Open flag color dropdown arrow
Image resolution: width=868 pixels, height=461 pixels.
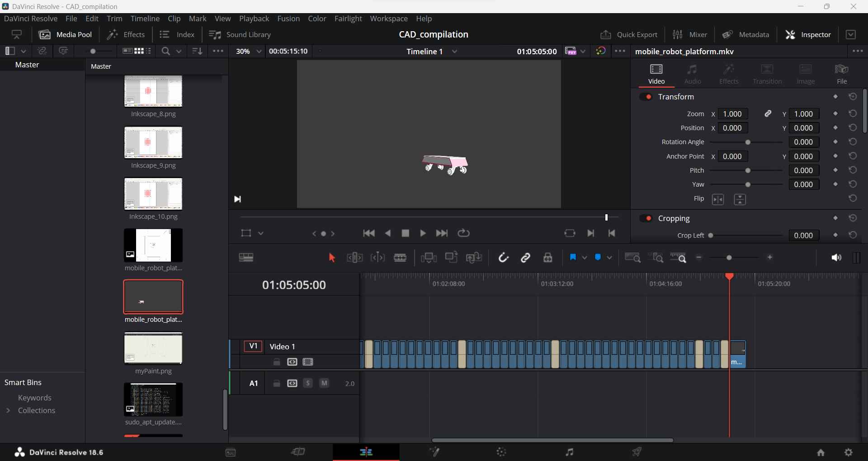[x=585, y=258]
